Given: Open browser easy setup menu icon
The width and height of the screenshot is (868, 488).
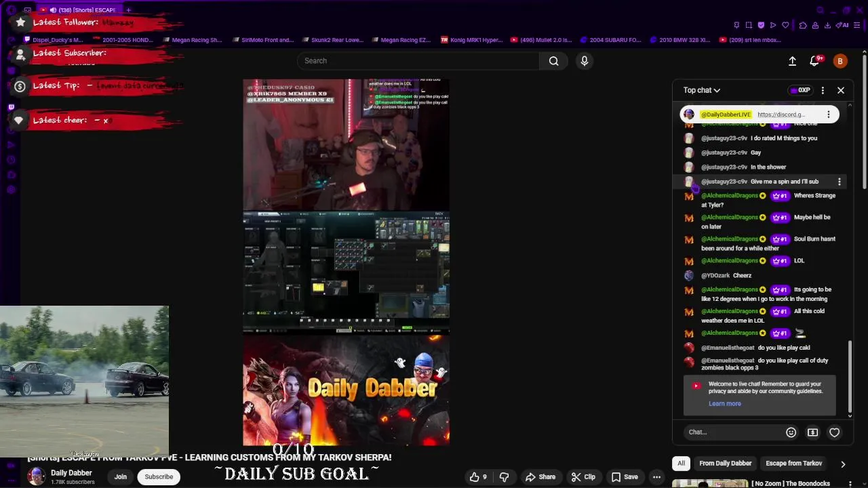Looking at the screenshot, I should coord(858,25).
